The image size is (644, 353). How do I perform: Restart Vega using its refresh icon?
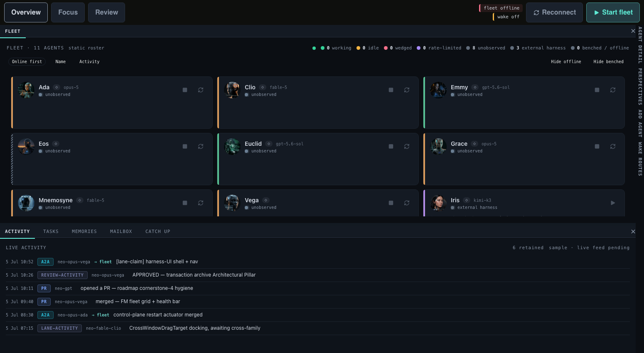pyautogui.click(x=407, y=203)
